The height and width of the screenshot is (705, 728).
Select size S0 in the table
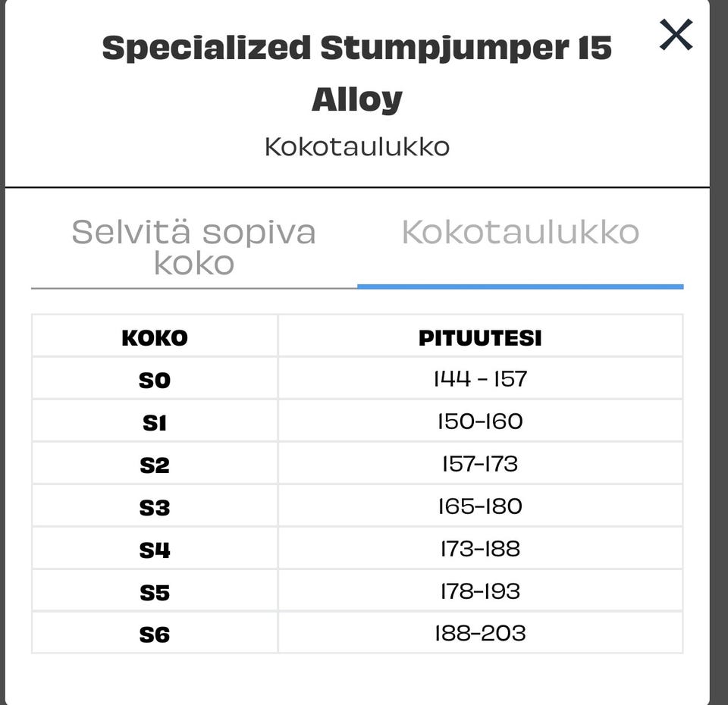155,379
